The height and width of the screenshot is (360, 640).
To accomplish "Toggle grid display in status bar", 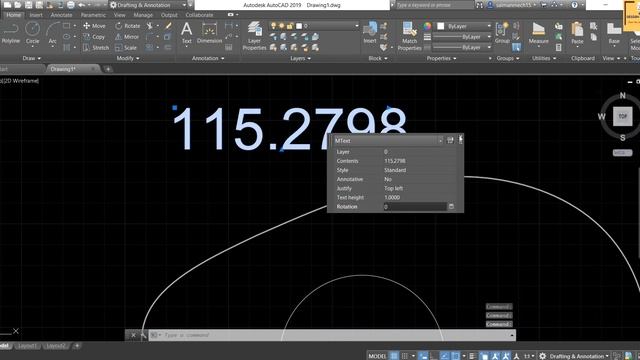I will 393,356.
